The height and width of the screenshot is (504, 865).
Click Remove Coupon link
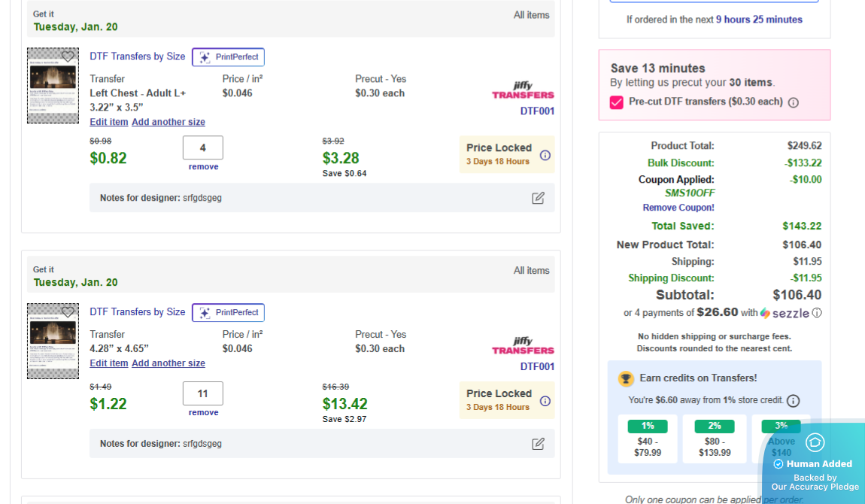coord(678,208)
